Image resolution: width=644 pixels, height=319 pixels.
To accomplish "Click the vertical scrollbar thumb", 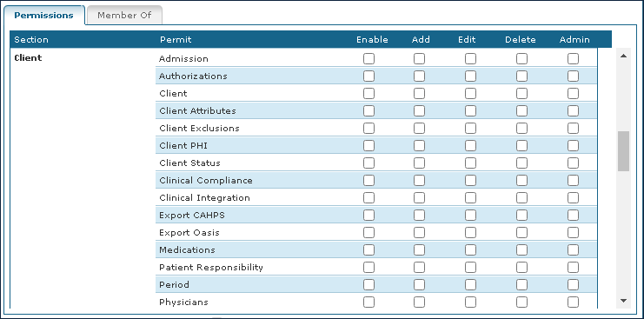I will coord(623,151).
